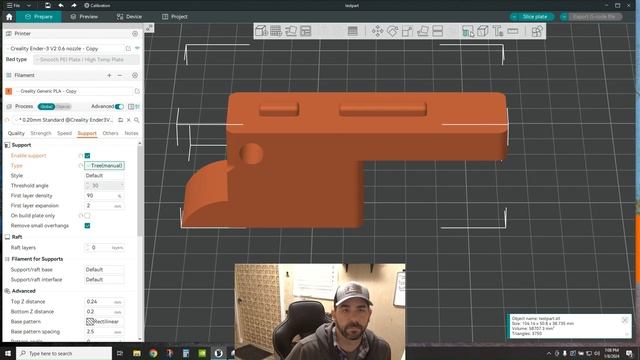The width and height of the screenshot is (640, 360).
Task: Select Objects process mode
Action: point(63,107)
